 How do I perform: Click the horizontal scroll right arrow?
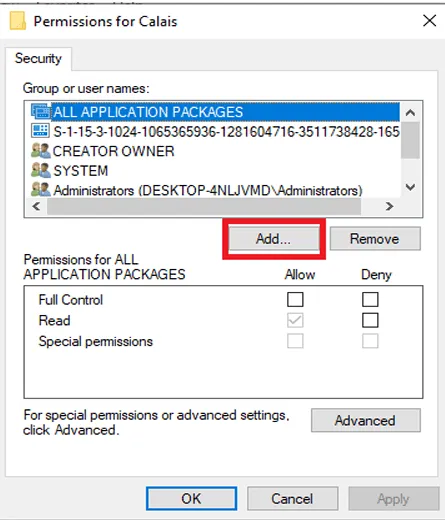pyautogui.click(x=389, y=206)
